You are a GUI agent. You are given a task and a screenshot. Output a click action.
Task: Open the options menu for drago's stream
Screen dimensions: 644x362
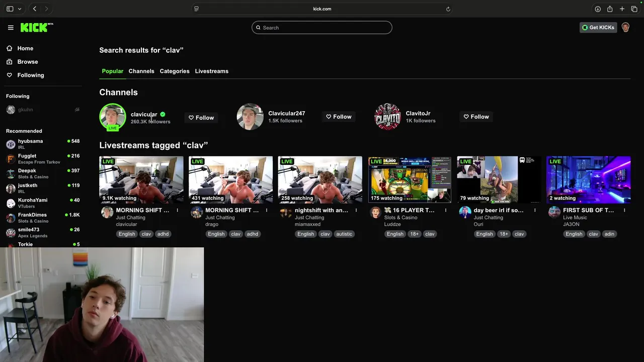[x=267, y=210]
